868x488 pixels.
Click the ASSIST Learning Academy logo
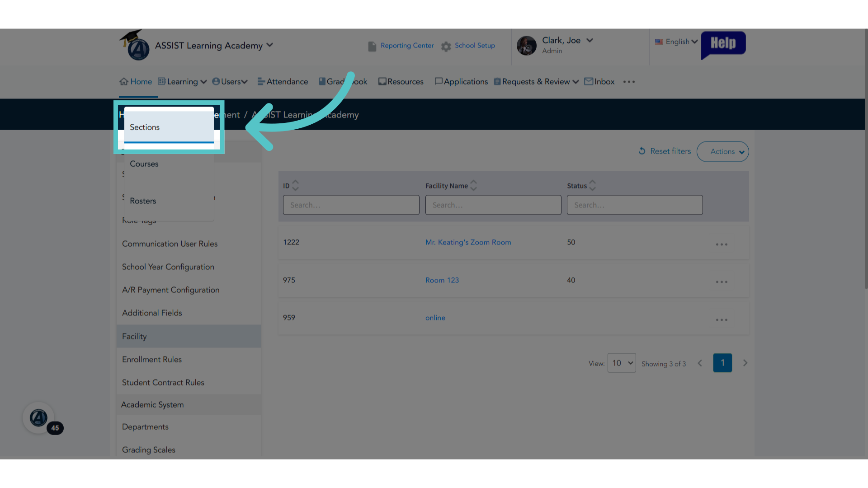[x=135, y=45]
